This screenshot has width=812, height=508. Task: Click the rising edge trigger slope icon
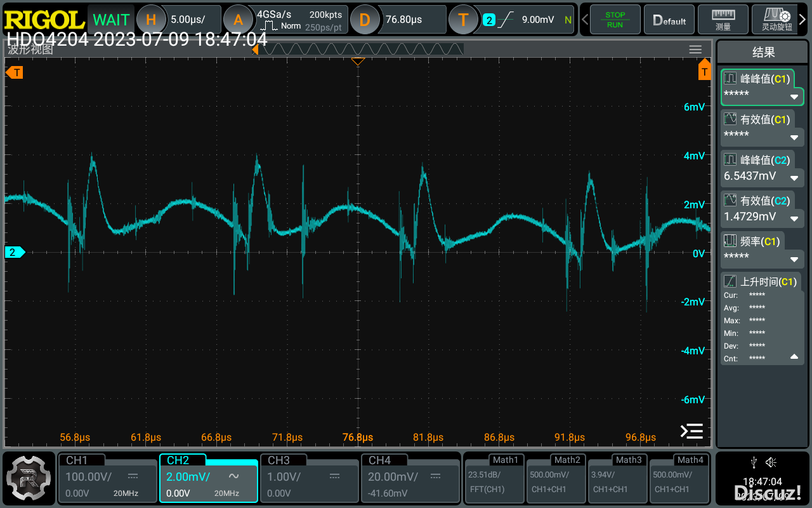point(506,20)
